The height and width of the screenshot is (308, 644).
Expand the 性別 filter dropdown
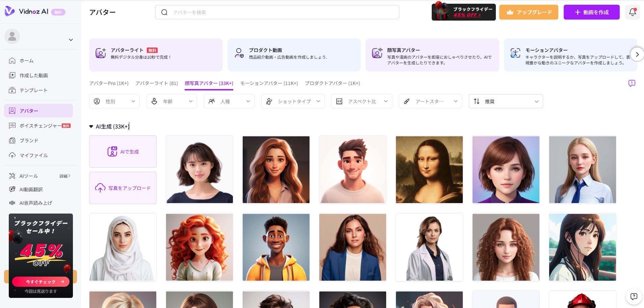pyautogui.click(x=114, y=102)
